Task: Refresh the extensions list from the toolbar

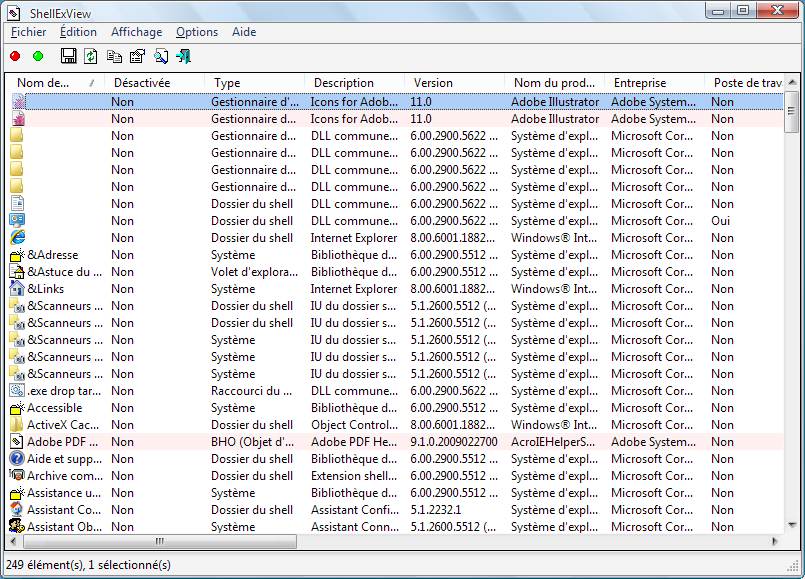Action: click(91, 56)
